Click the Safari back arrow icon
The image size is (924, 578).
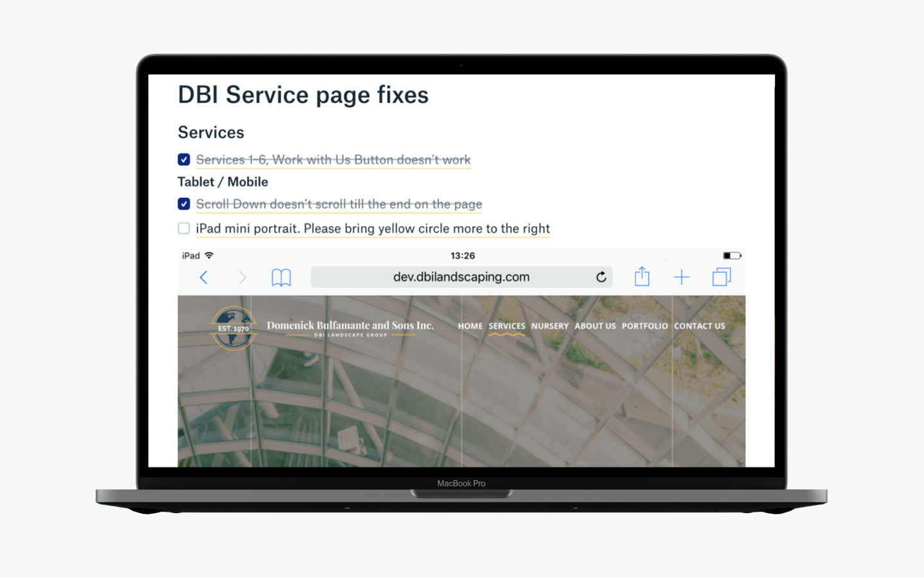tap(203, 277)
